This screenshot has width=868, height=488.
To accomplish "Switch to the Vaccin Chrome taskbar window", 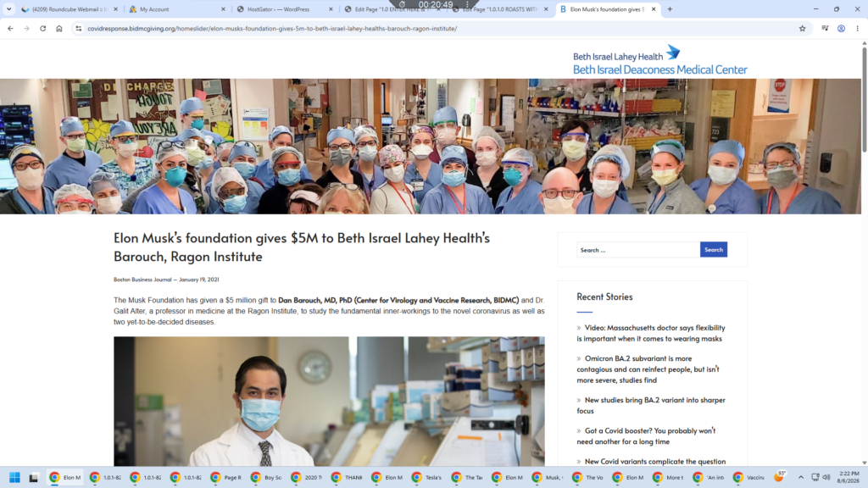I will tap(749, 478).
